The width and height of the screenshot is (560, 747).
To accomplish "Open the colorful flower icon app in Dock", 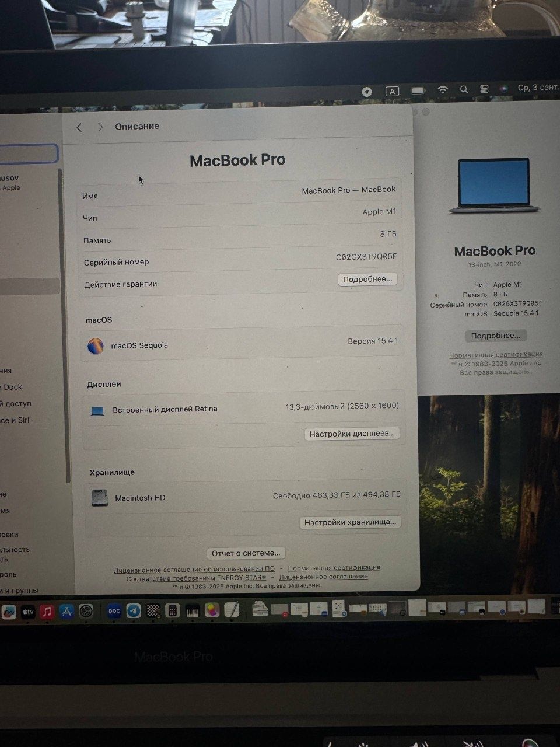I will pyautogui.click(x=212, y=610).
